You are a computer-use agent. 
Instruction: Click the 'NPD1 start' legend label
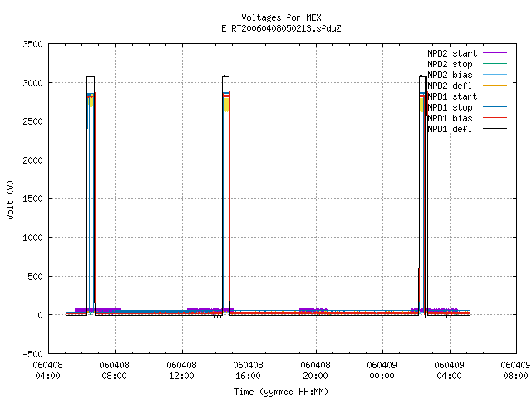click(x=452, y=96)
